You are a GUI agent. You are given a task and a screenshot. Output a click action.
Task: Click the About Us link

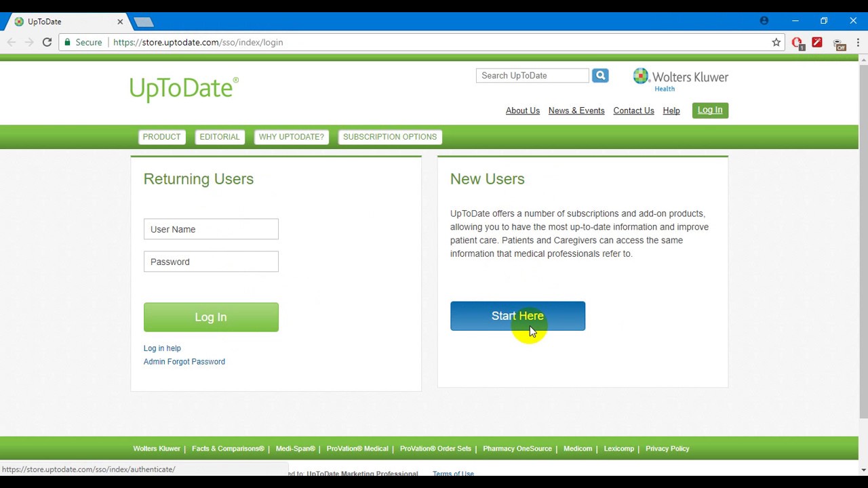point(523,110)
